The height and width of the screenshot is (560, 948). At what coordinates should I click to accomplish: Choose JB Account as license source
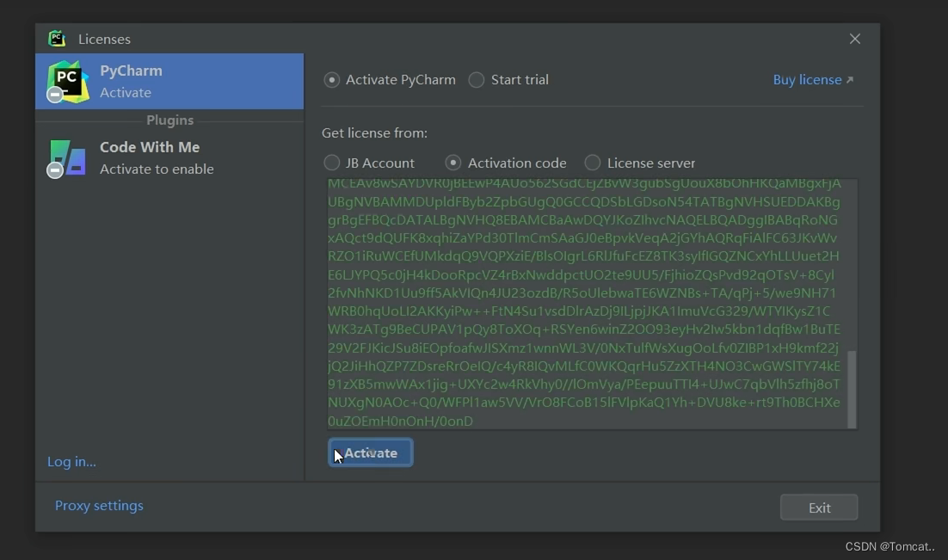point(331,163)
